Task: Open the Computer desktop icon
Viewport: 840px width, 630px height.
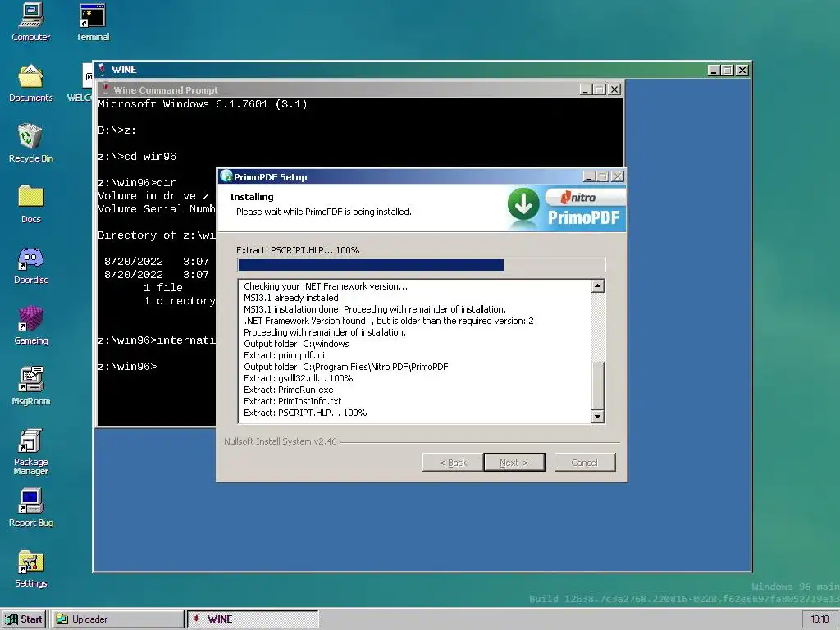Action: coord(30,22)
